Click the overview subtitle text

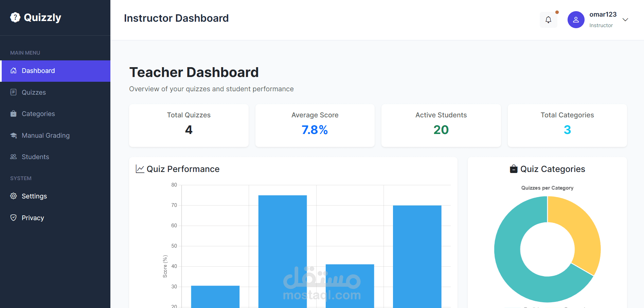211,89
